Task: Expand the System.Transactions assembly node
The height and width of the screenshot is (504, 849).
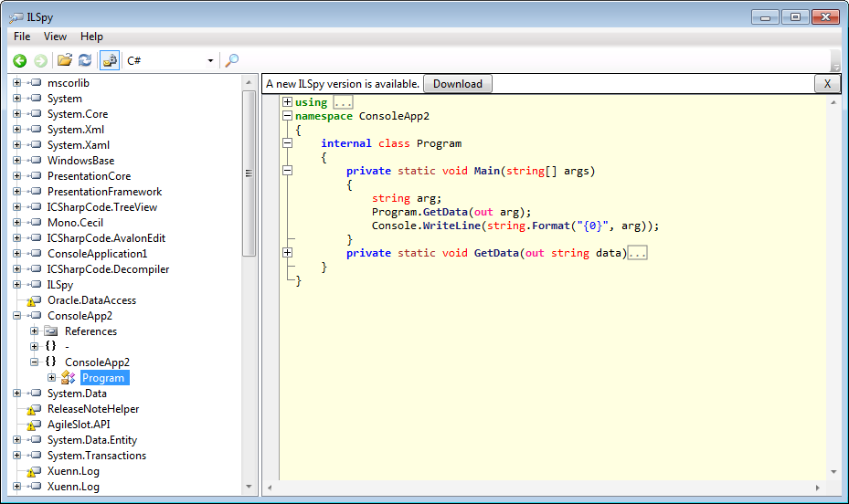Action: (16, 456)
